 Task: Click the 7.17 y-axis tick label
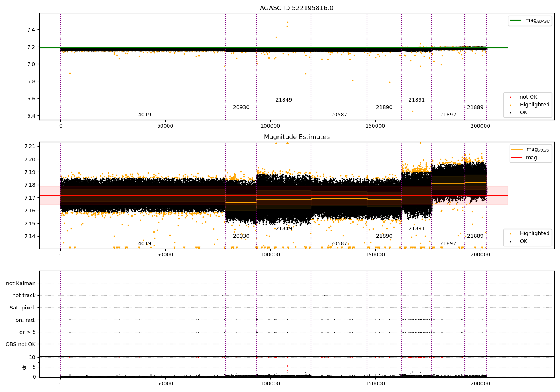click(29, 198)
